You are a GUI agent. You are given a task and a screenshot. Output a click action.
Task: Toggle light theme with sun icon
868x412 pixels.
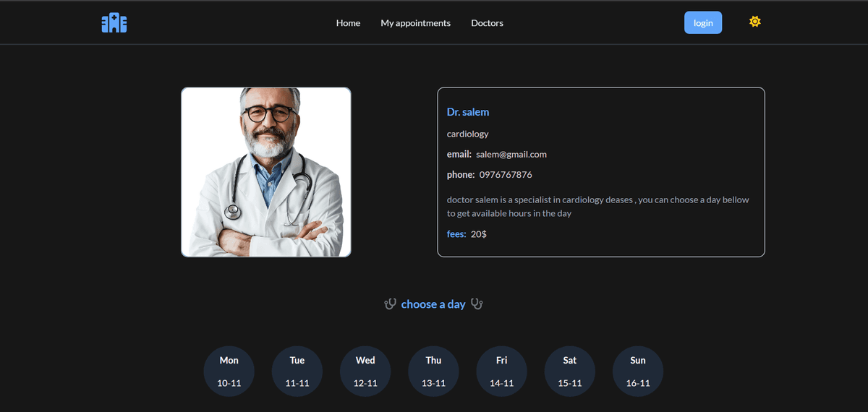click(754, 22)
